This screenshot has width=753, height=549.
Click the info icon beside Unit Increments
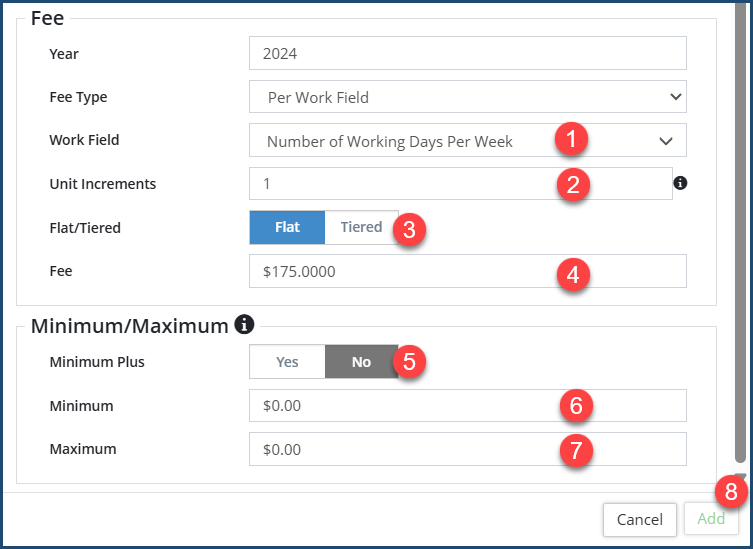(680, 184)
